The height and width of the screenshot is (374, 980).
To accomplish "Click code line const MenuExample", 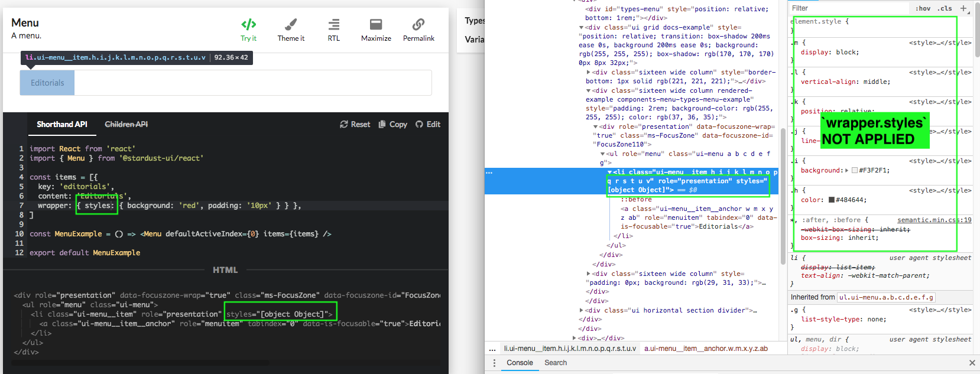I will tap(180, 234).
